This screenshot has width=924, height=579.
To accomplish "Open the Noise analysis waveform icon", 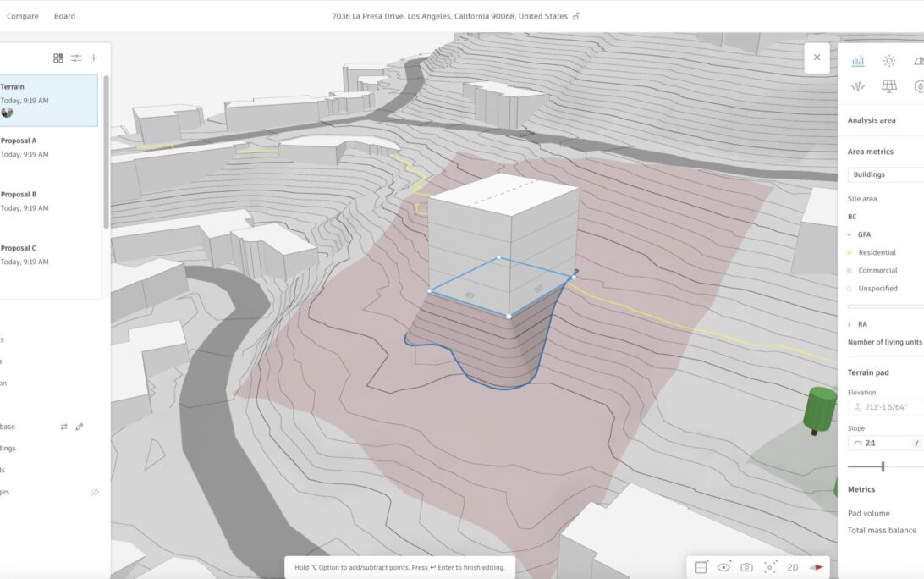I will pos(858,86).
